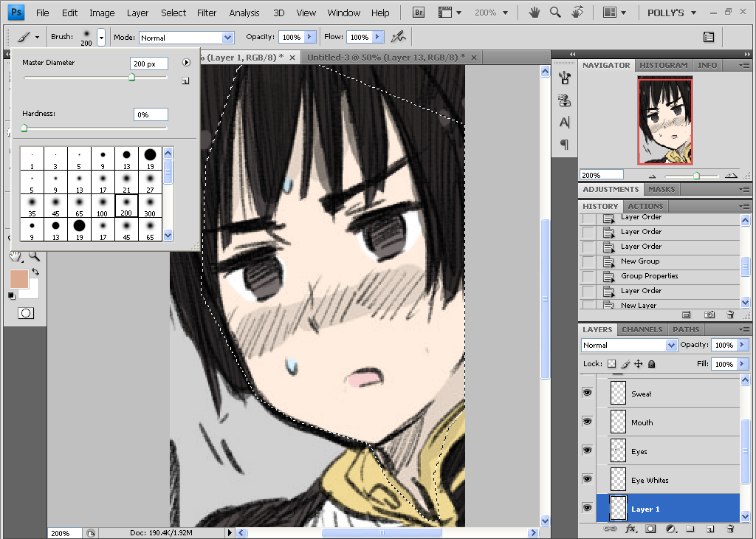Screen dimensions: 756x539
Task: Open the Brush tool preset picker
Action: (x=28, y=37)
